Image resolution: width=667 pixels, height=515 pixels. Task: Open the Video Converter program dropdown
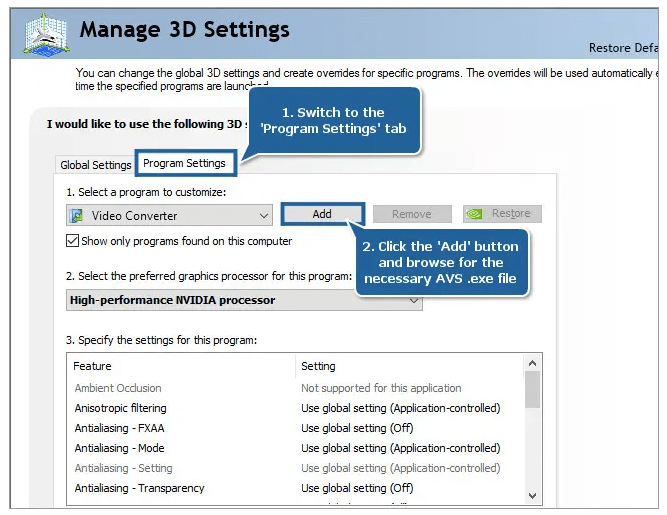click(x=169, y=215)
